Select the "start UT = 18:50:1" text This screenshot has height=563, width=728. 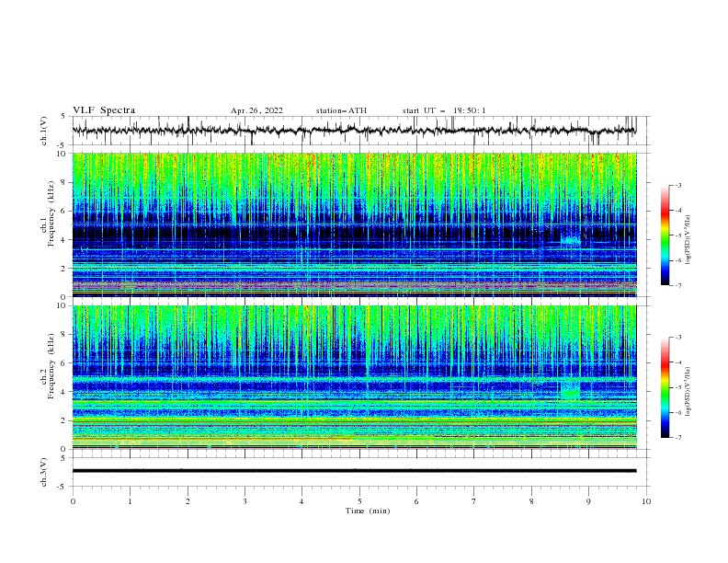pyautogui.click(x=444, y=110)
